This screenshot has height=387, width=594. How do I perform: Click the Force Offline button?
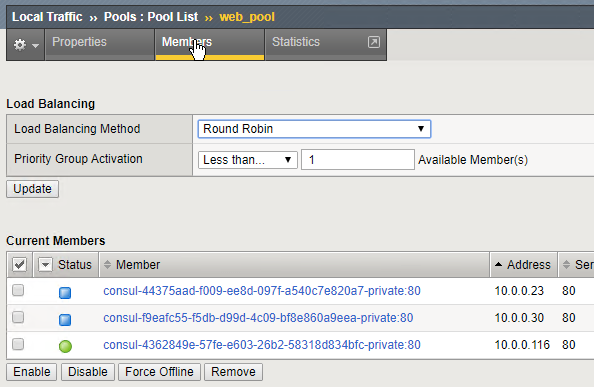coord(159,372)
